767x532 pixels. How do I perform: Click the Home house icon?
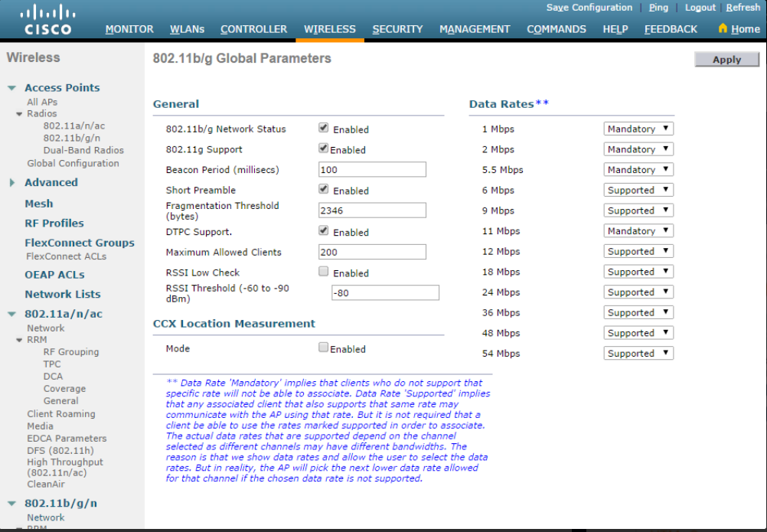(723, 28)
